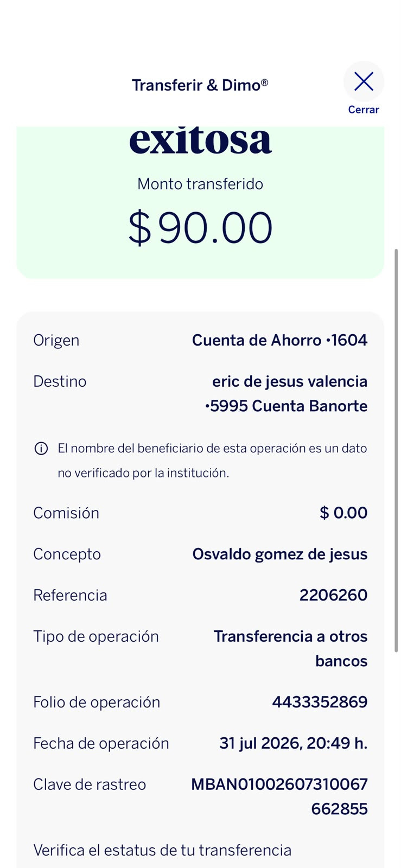401x868 pixels.
Task: Tap the transferred amount $90.00
Action: (x=200, y=228)
